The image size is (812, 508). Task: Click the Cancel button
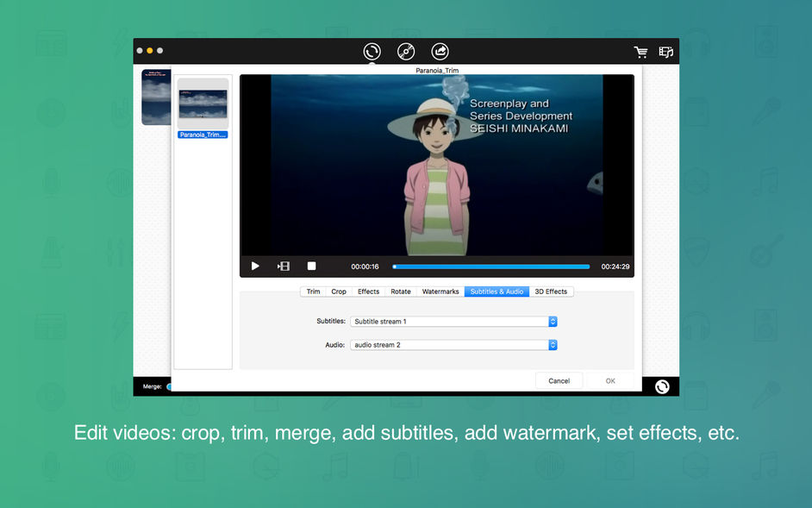click(559, 381)
